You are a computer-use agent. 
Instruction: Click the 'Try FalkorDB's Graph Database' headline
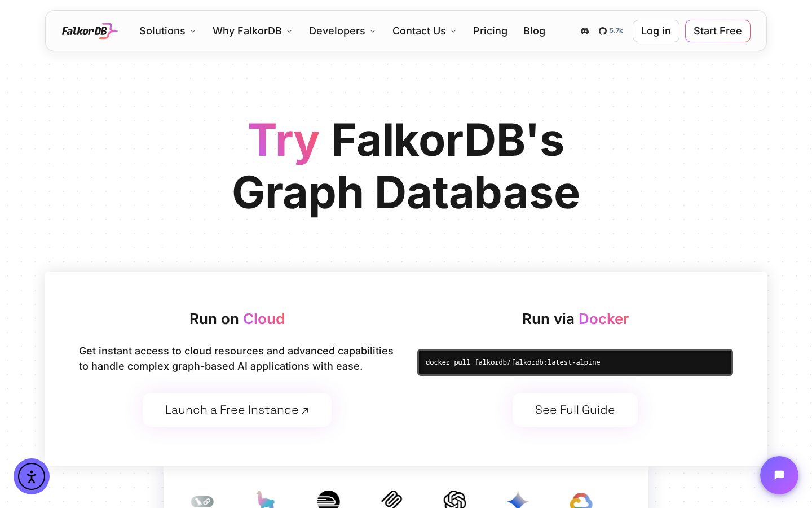[406, 167]
